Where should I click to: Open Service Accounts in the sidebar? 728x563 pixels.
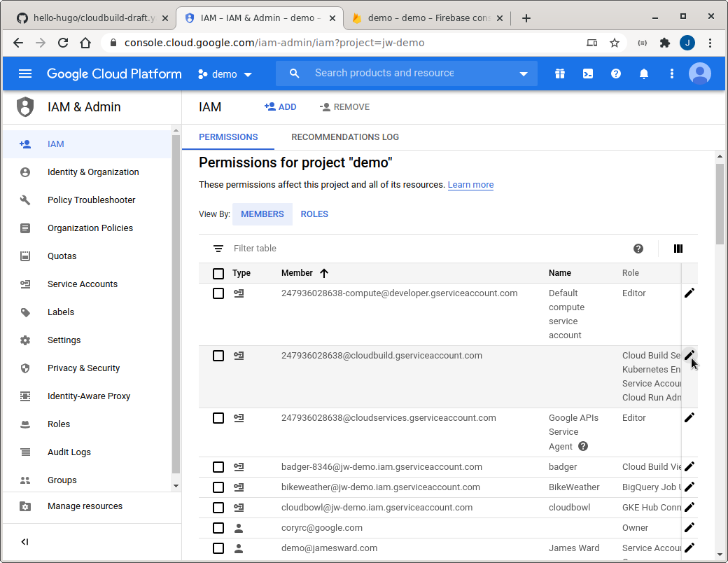click(83, 284)
